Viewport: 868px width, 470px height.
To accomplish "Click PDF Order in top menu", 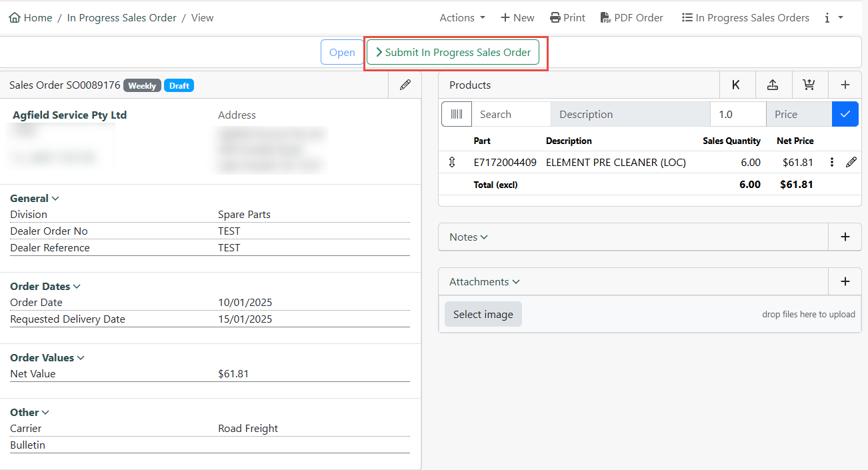I will coord(631,18).
